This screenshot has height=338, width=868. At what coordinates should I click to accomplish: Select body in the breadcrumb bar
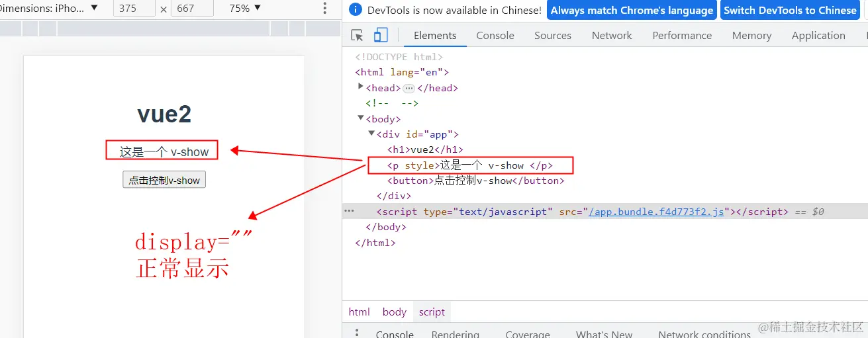click(x=395, y=312)
